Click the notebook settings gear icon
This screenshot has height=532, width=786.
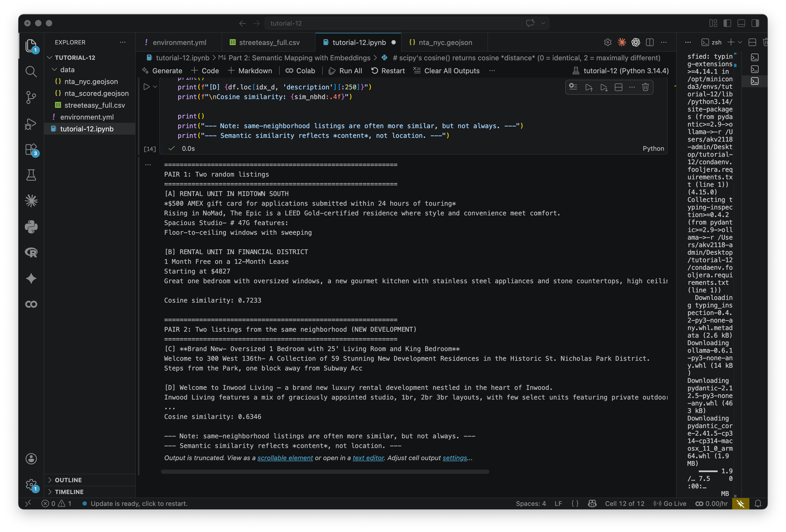click(x=608, y=42)
